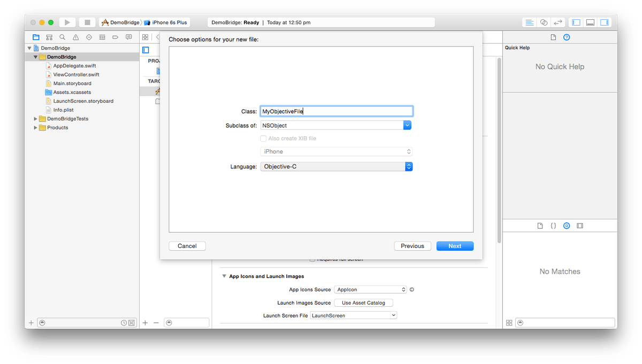This screenshot has width=642, height=364.
Task: Proceed with the Next button
Action: click(455, 246)
